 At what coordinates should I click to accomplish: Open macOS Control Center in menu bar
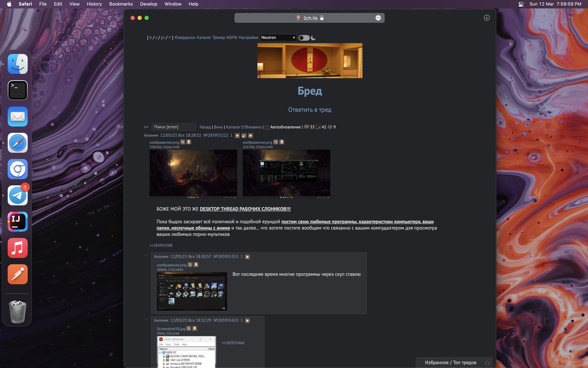click(521, 4)
